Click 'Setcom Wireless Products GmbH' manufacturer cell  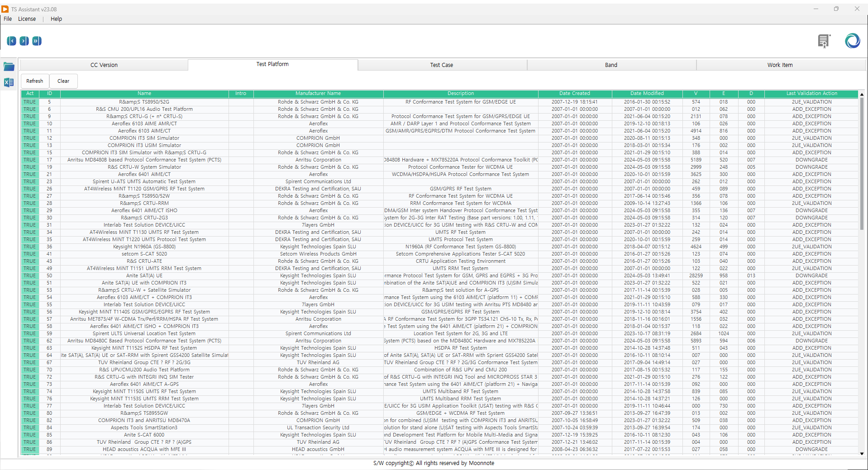point(318,254)
